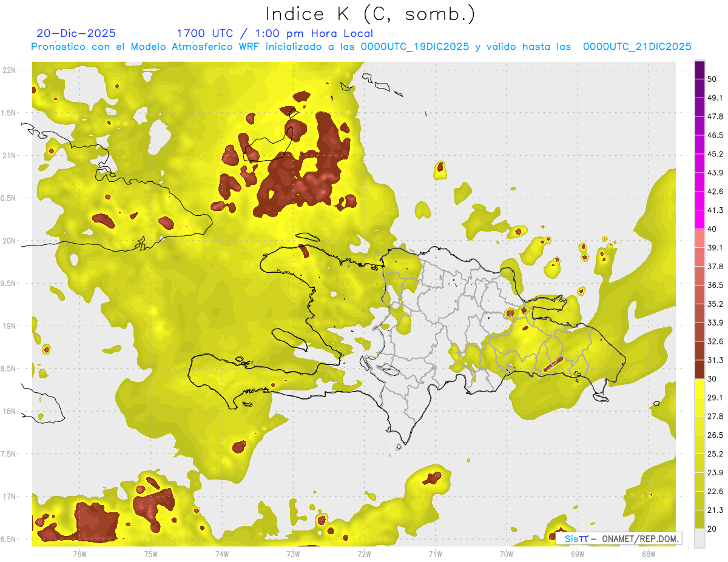
Task: Click the '41.3' colorbar value
Action: tap(715, 210)
